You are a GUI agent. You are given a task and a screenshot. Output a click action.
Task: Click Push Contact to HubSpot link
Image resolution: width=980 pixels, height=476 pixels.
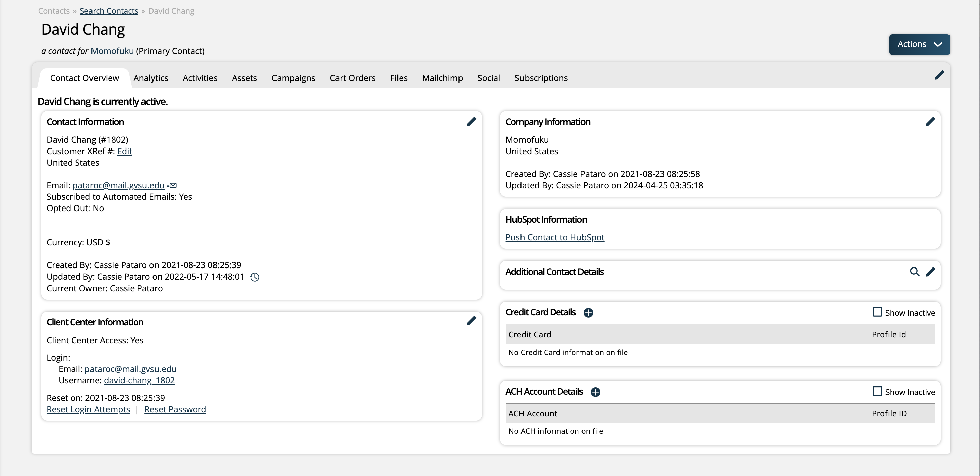pos(555,237)
